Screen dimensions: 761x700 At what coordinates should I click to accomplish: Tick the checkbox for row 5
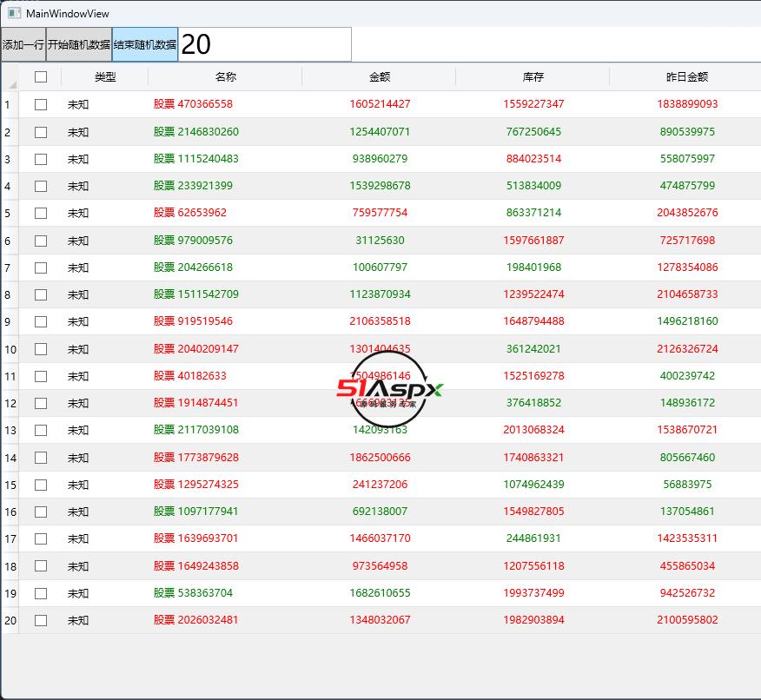(x=41, y=213)
